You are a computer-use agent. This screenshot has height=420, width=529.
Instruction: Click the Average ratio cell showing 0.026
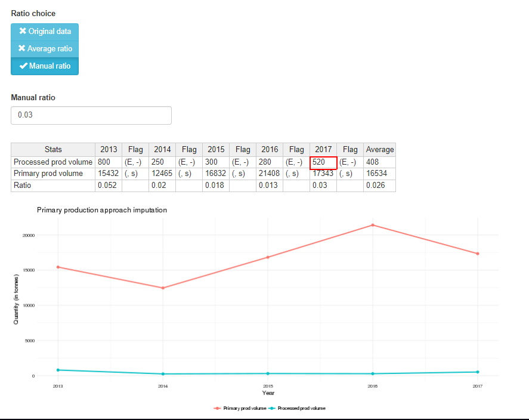pyautogui.click(x=379, y=186)
